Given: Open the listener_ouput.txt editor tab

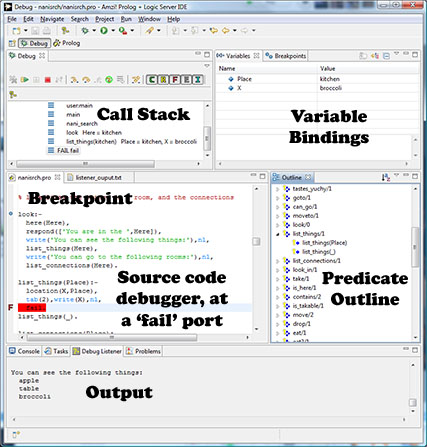Looking at the screenshot, I should click(x=95, y=178).
